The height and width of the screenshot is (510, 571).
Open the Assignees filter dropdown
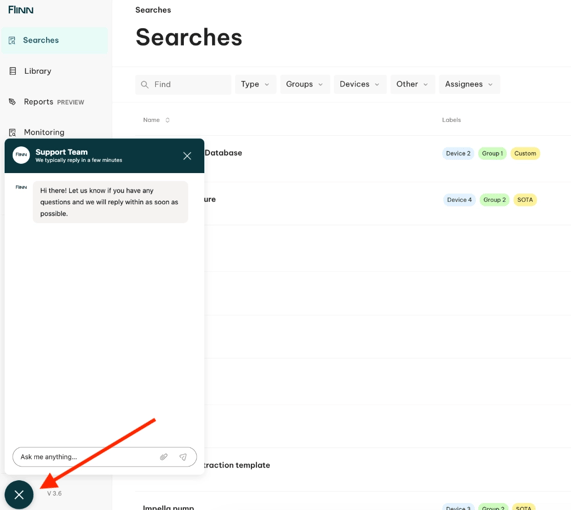point(469,84)
